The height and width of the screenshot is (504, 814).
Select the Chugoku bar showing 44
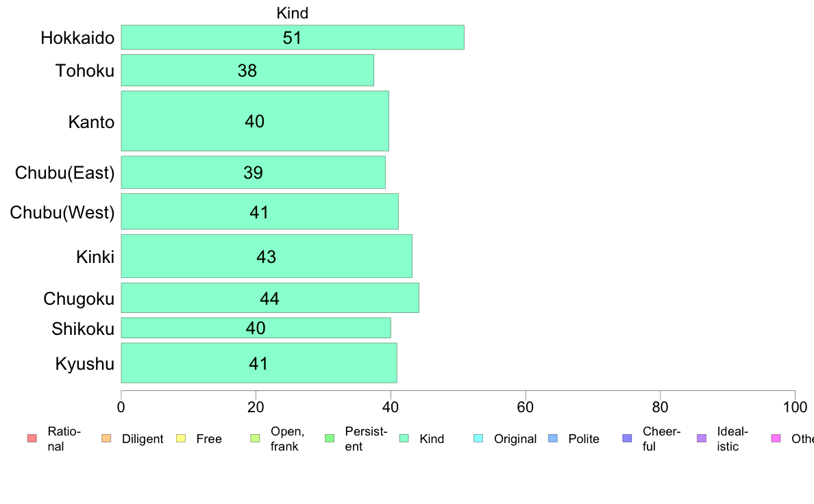coord(270,298)
